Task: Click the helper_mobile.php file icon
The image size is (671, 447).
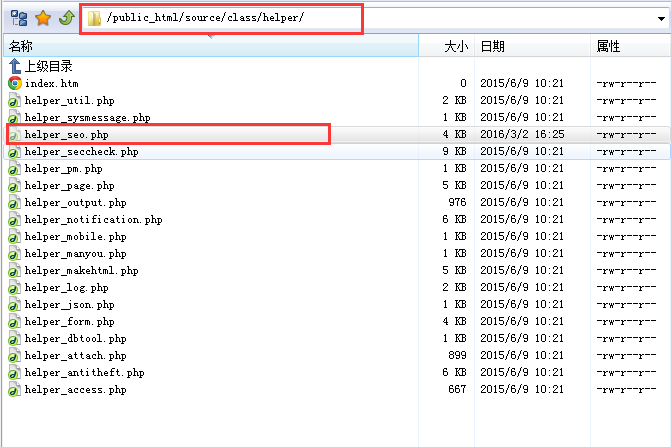Action: tap(15, 236)
